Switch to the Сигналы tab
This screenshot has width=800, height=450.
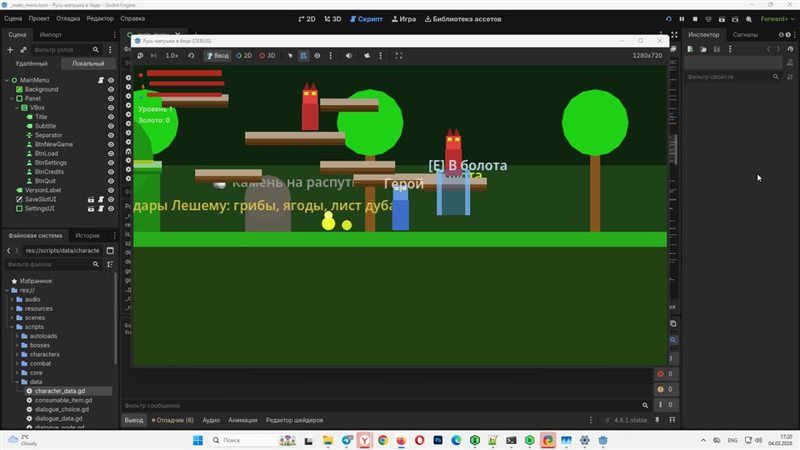click(x=745, y=35)
